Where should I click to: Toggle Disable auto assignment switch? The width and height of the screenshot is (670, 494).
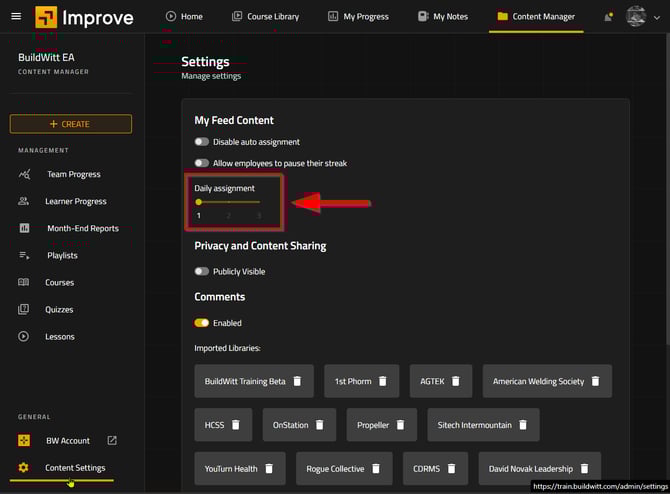[x=202, y=142]
